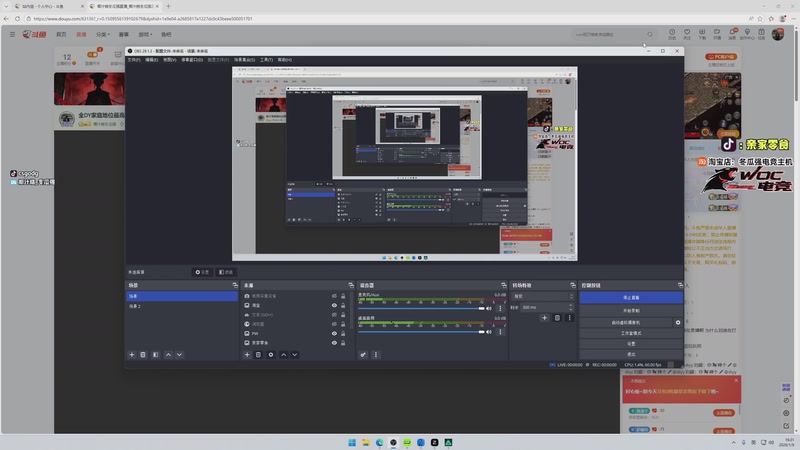800x450 pixels.
Task: Move source down in Sources panel
Action: coord(295,355)
